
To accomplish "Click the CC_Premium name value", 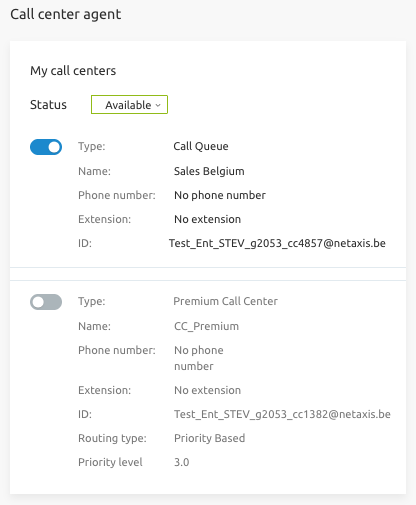I will 206,326.
